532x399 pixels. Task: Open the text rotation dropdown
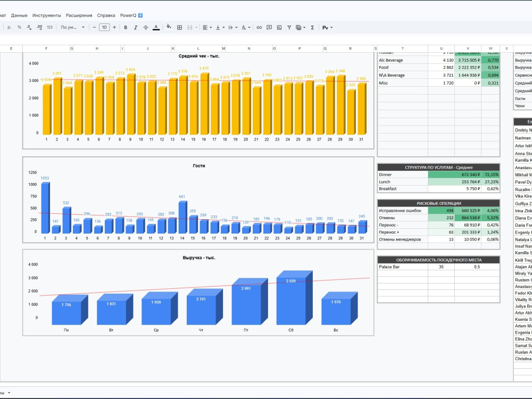click(246, 28)
